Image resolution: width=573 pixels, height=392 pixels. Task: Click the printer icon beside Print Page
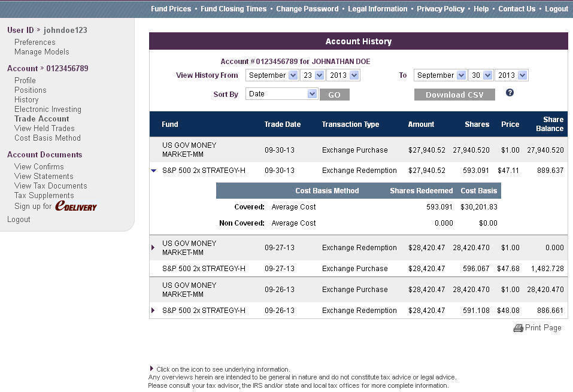(518, 328)
